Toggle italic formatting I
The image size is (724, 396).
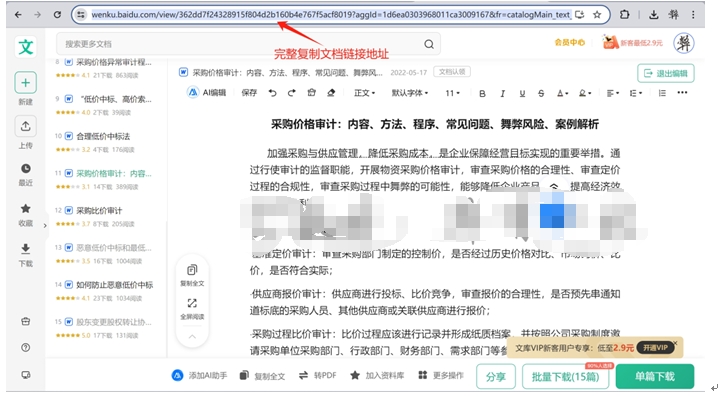pyautogui.click(x=502, y=94)
